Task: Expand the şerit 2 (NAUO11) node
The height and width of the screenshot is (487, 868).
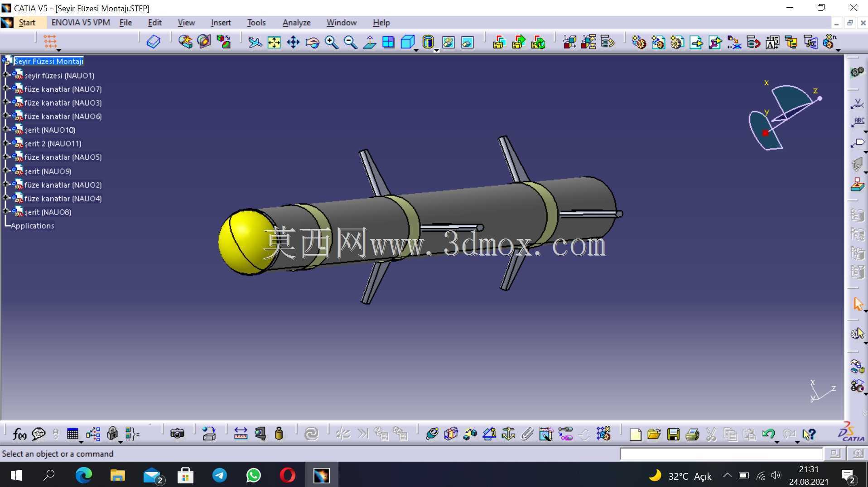Action: [6, 143]
